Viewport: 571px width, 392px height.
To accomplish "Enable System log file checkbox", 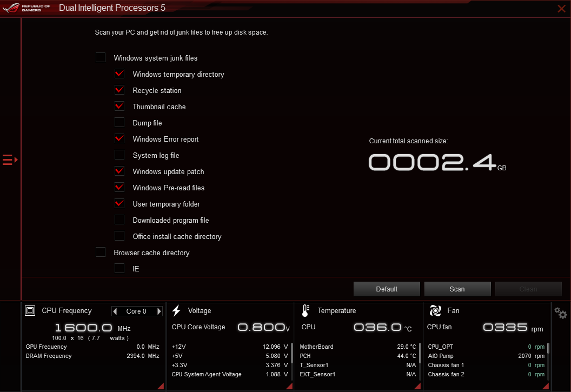I will [x=119, y=155].
